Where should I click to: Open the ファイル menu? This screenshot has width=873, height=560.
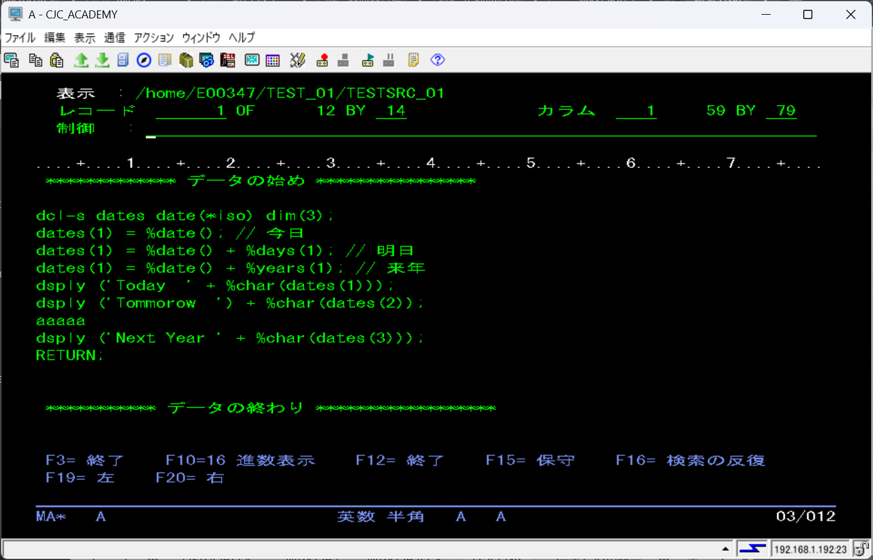(20, 38)
